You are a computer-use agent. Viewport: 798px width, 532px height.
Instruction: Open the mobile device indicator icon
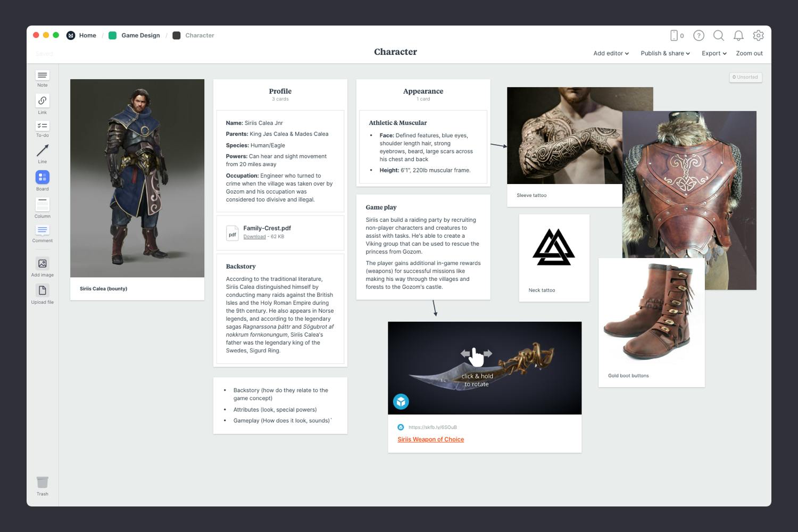pyautogui.click(x=674, y=36)
